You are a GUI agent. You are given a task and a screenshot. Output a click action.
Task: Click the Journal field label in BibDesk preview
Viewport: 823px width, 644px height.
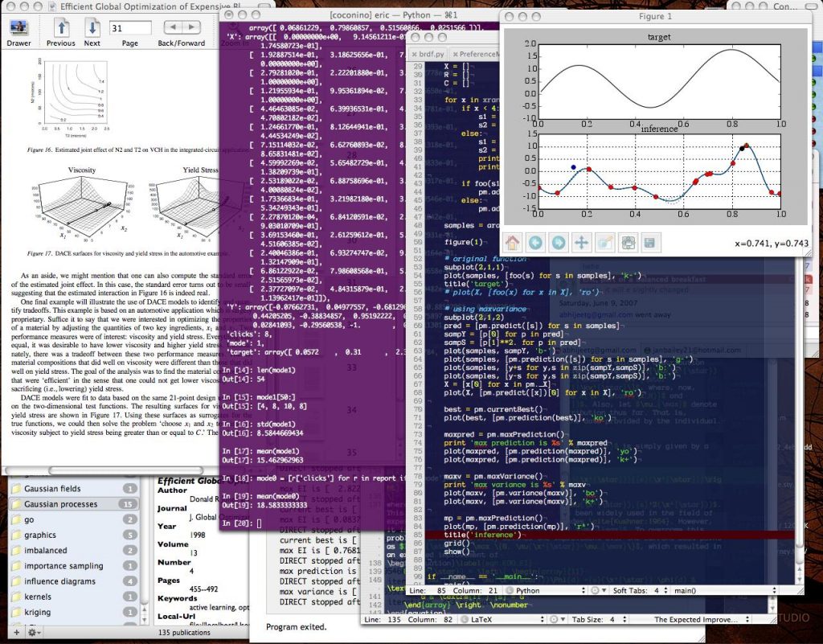tap(172, 508)
